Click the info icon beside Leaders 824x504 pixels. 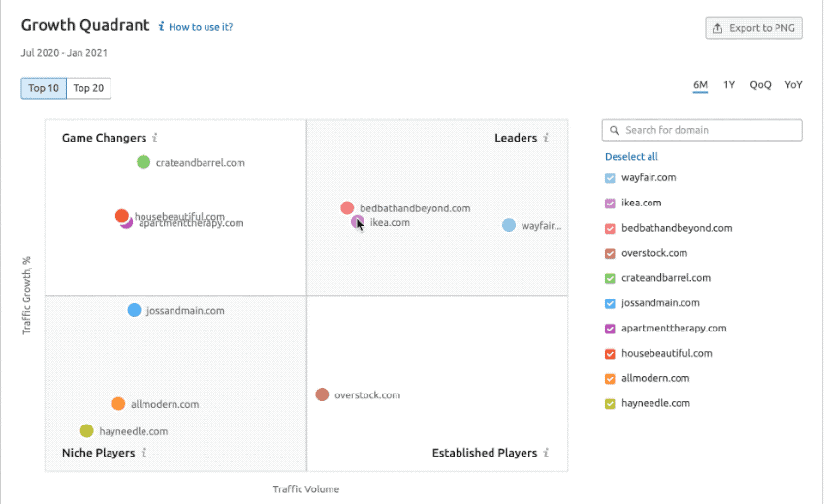pos(546,139)
